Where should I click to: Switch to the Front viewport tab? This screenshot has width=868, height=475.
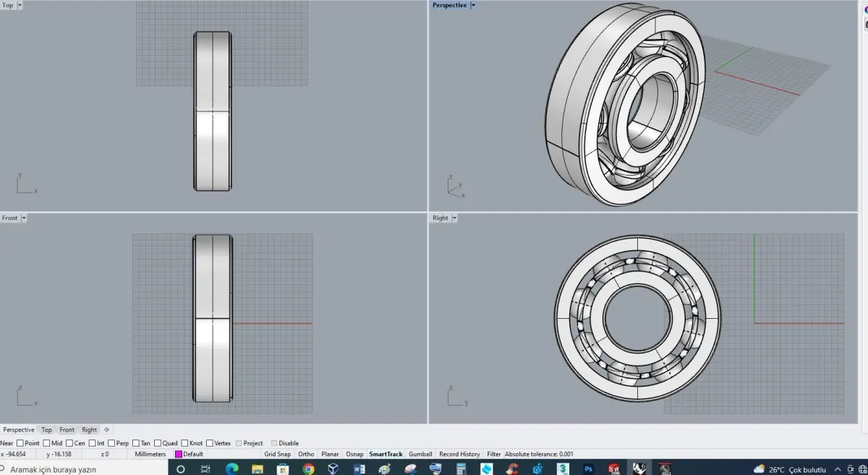pyautogui.click(x=67, y=429)
